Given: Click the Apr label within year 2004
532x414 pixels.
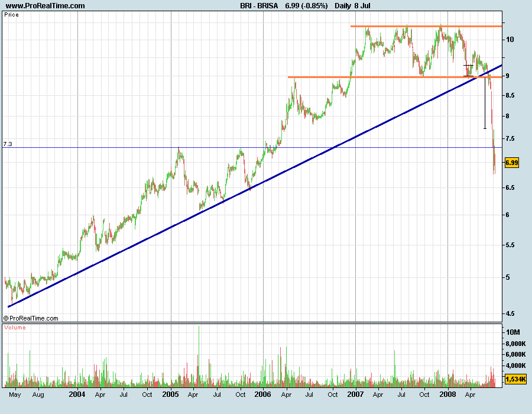Looking at the screenshot, I should click(x=100, y=395).
